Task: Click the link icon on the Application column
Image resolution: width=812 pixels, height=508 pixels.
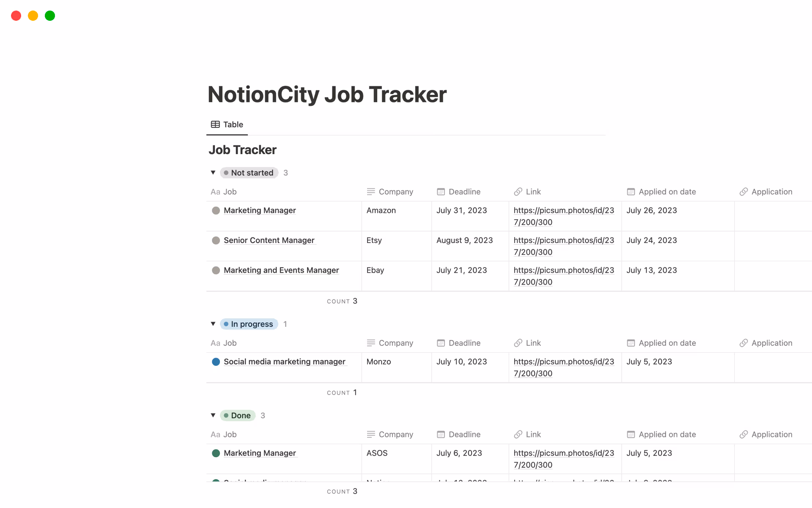Action: 743,191
